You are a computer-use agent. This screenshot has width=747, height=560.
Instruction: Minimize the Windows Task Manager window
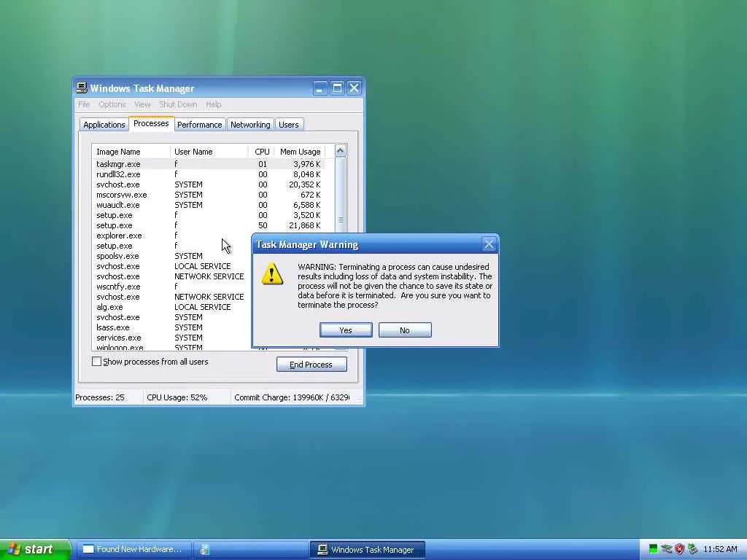coord(320,88)
